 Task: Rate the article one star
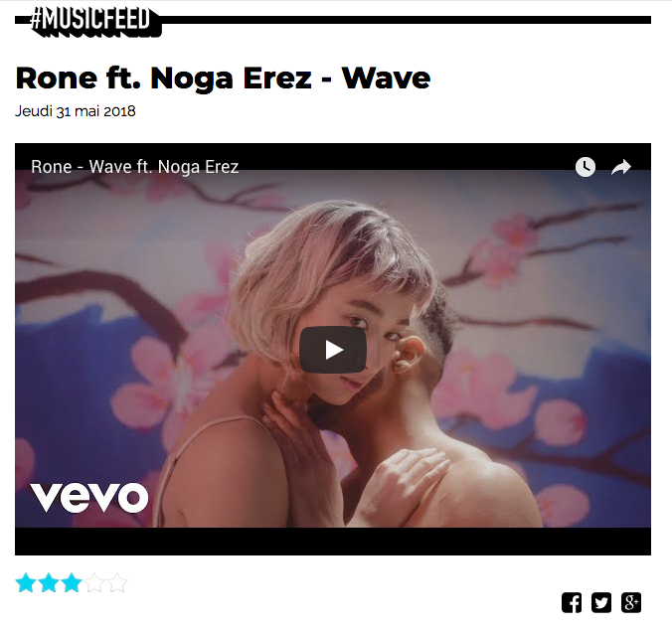tap(26, 583)
